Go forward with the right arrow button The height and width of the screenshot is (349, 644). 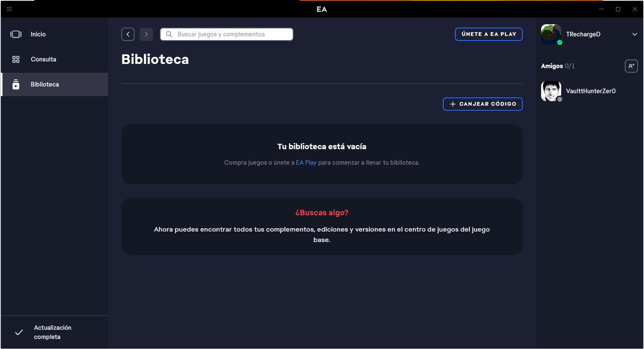146,34
